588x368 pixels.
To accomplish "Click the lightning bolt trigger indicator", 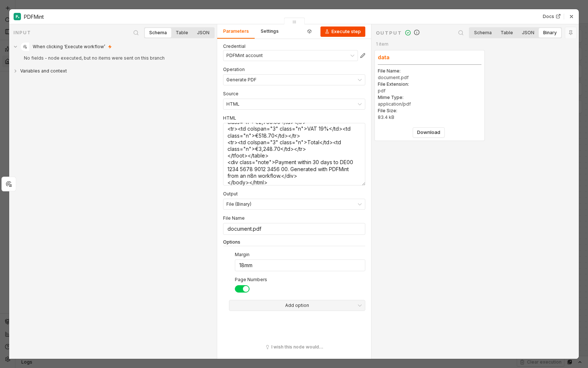I will (x=110, y=47).
